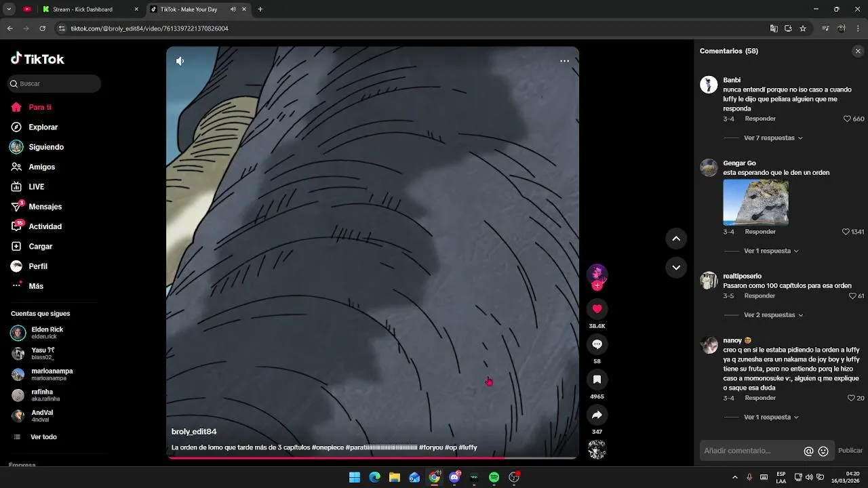Go to the previous video arrow

point(676,239)
